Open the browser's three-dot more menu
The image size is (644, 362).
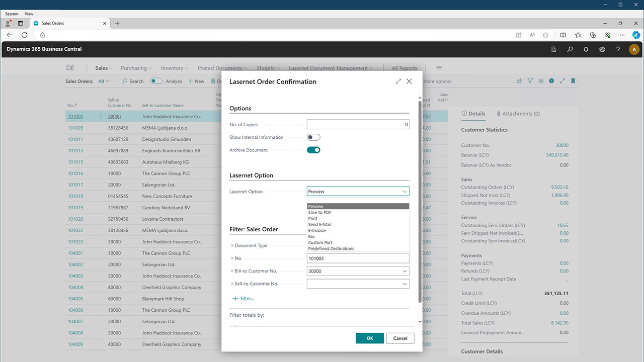(x=622, y=35)
